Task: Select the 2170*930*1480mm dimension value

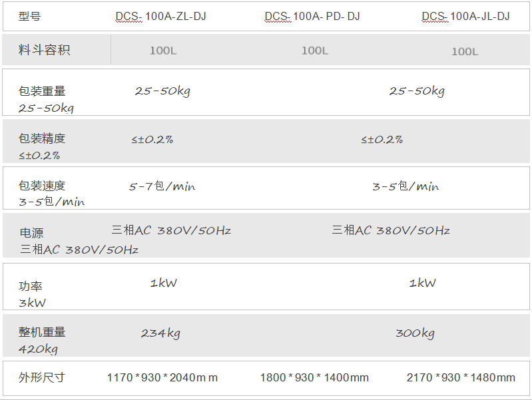Action: pyautogui.click(x=461, y=377)
